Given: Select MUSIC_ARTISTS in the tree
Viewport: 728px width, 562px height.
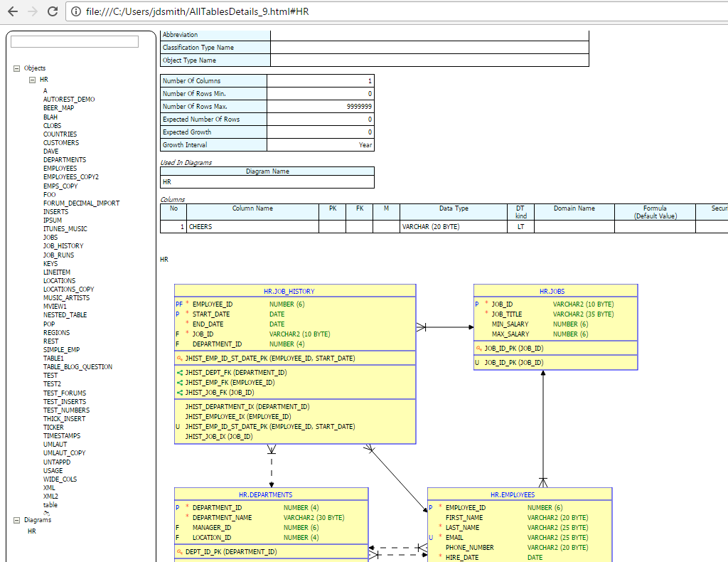Looking at the screenshot, I should pyautogui.click(x=67, y=298).
